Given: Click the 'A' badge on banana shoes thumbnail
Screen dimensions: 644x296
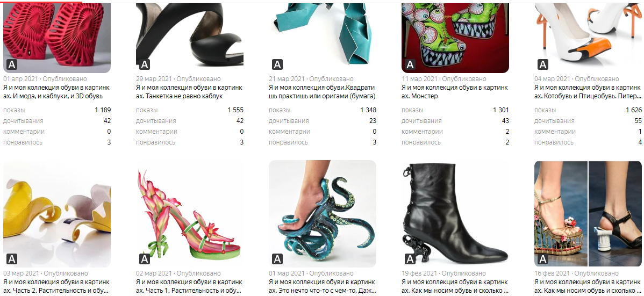Looking at the screenshot, I should (11, 258).
